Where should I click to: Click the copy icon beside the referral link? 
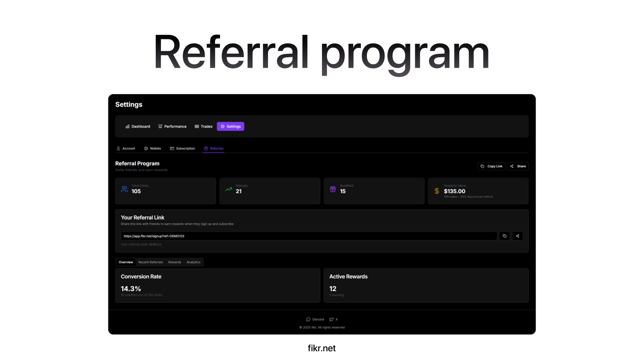504,236
